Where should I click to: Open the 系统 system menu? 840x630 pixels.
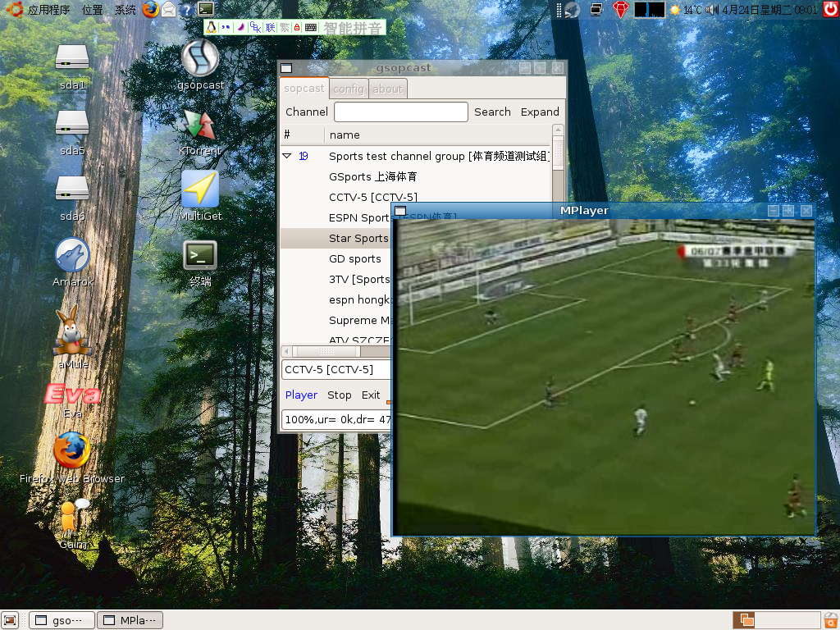126,10
